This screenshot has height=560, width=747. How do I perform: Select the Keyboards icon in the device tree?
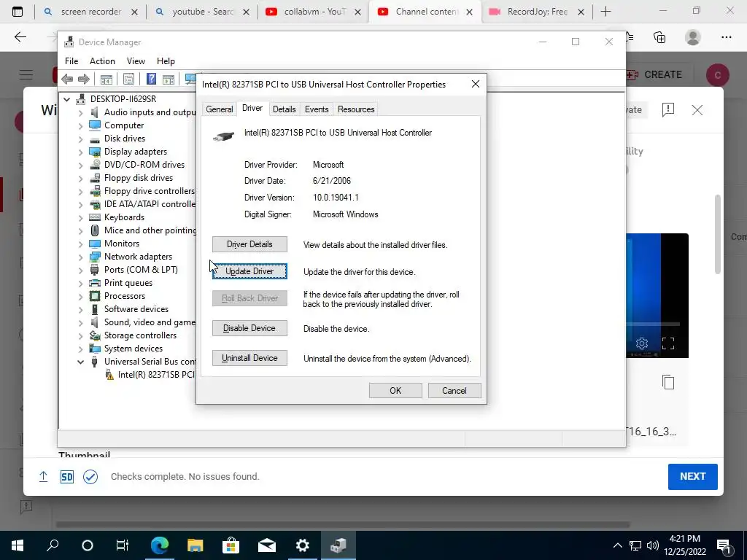tap(95, 217)
